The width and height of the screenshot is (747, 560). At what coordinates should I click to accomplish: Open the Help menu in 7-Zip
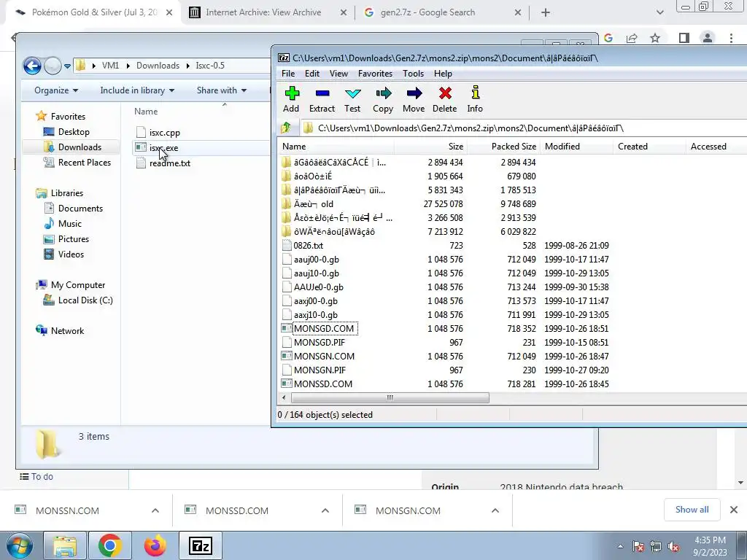443,74
